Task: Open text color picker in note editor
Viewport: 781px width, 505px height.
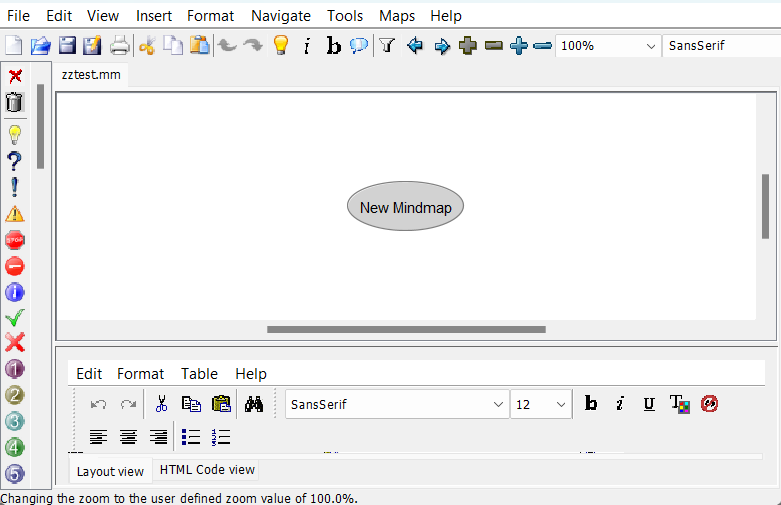Action: coord(680,404)
